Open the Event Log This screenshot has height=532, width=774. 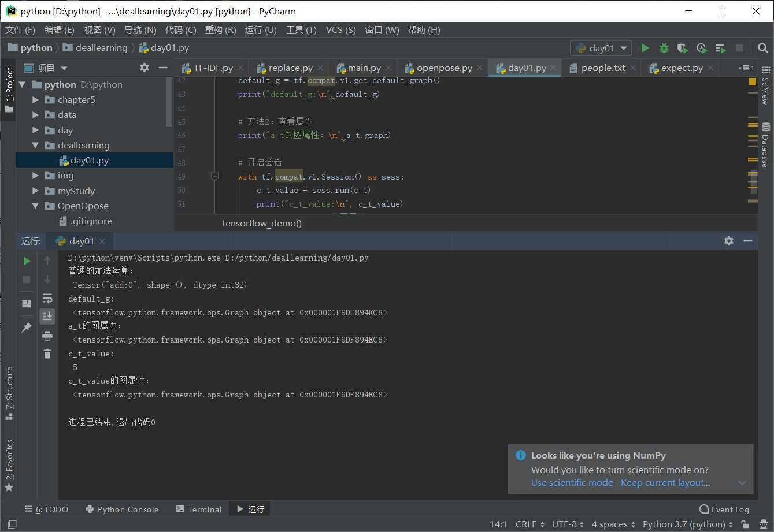pyautogui.click(x=724, y=509)
